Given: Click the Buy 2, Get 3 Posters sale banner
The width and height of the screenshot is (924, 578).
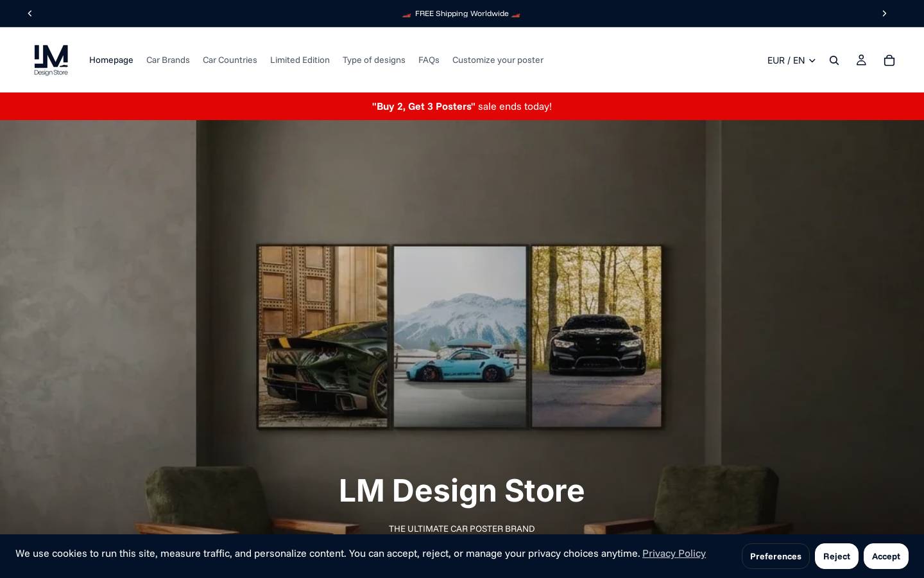Looking at the screenshot, I should tap(462, 107).
